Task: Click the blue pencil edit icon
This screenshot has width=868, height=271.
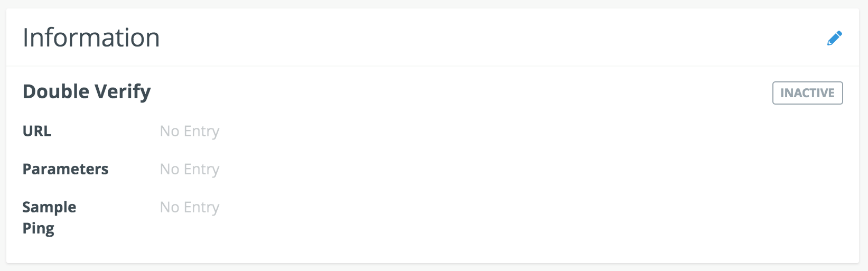Action: tap(834, 38)
